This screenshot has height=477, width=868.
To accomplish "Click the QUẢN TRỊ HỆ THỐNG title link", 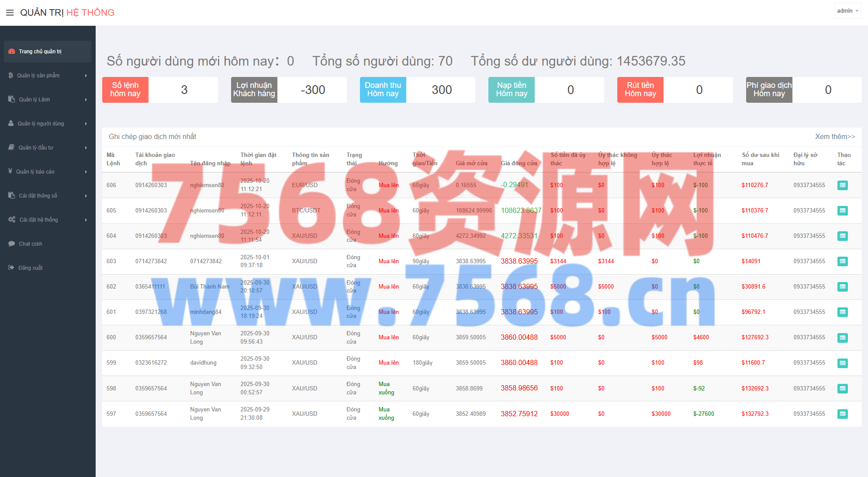I will (x=67, y=13).
